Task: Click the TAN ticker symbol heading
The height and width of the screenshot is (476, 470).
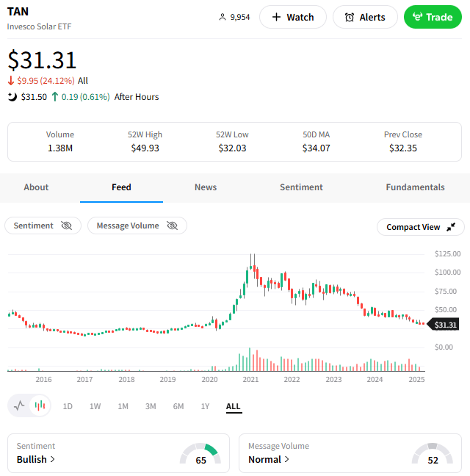Action: pos(18,12)
